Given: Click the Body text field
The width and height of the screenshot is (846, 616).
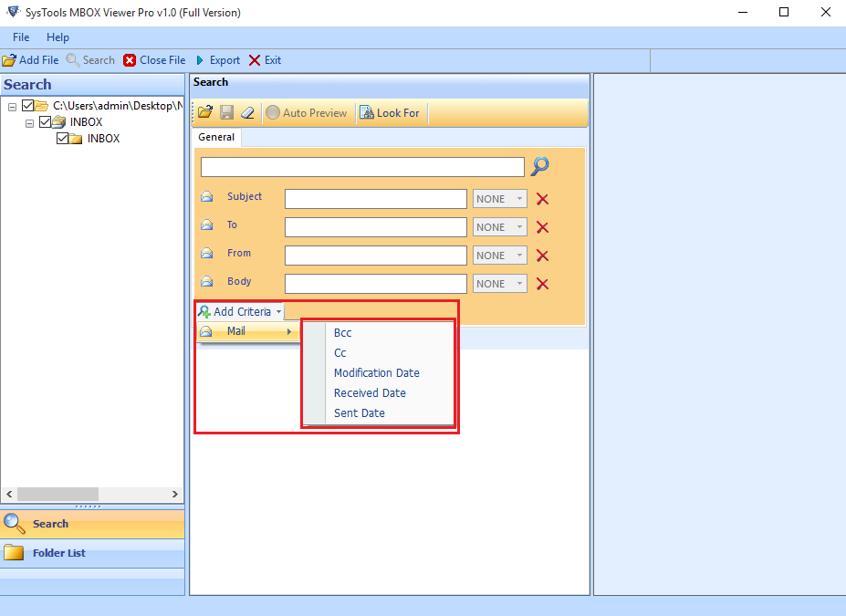Looking at the screenshot, I should click(375, 284).
